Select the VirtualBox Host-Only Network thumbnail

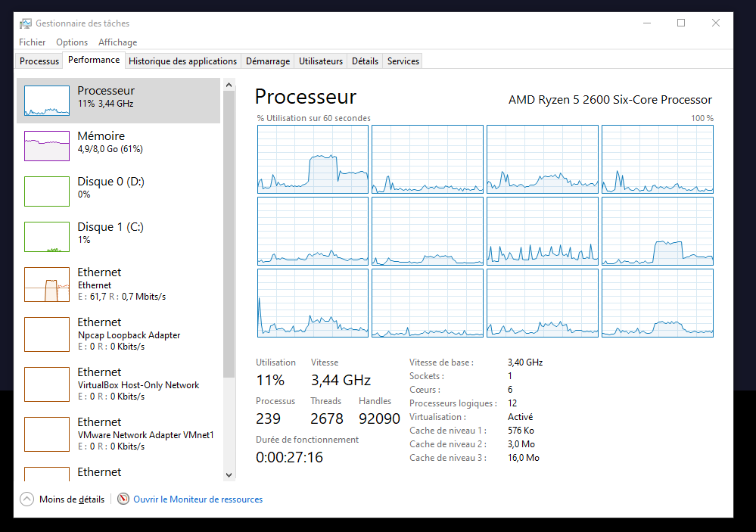pyautogui.click(x=47, y=384)
